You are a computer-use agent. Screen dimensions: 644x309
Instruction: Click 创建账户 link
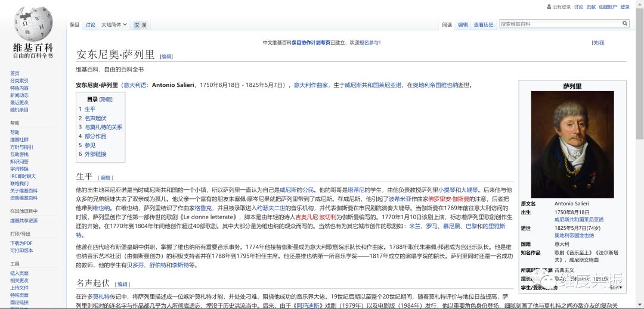coord(608,7)
